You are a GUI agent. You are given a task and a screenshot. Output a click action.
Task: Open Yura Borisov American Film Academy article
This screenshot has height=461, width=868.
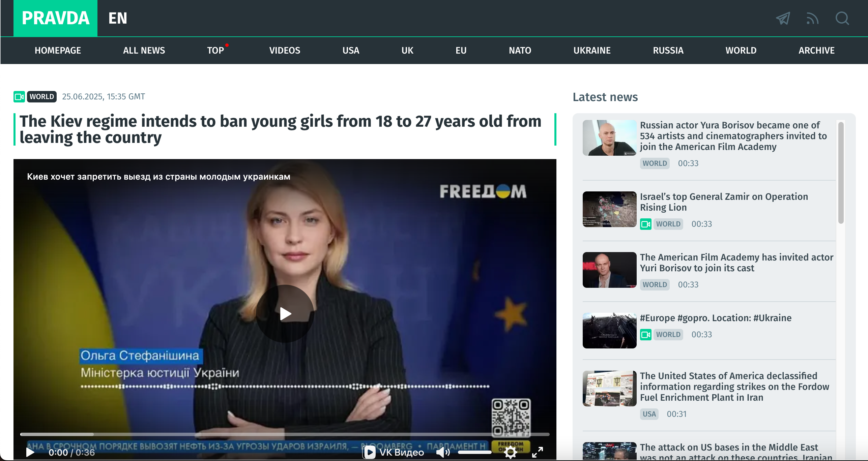tap(733, 136)
